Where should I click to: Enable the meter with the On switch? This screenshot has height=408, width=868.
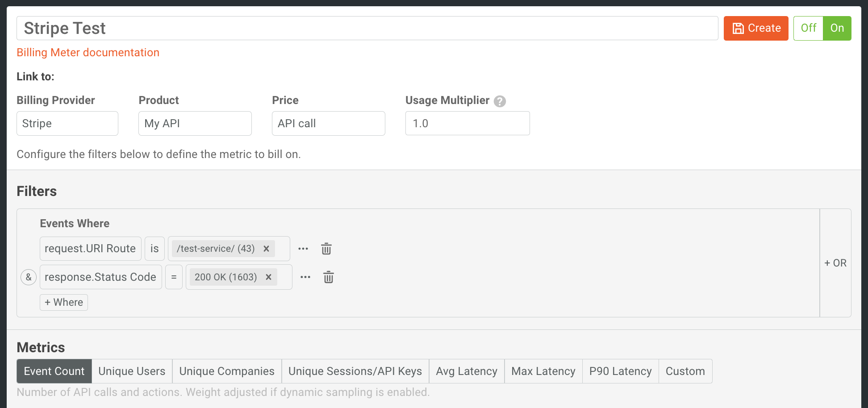837,28
